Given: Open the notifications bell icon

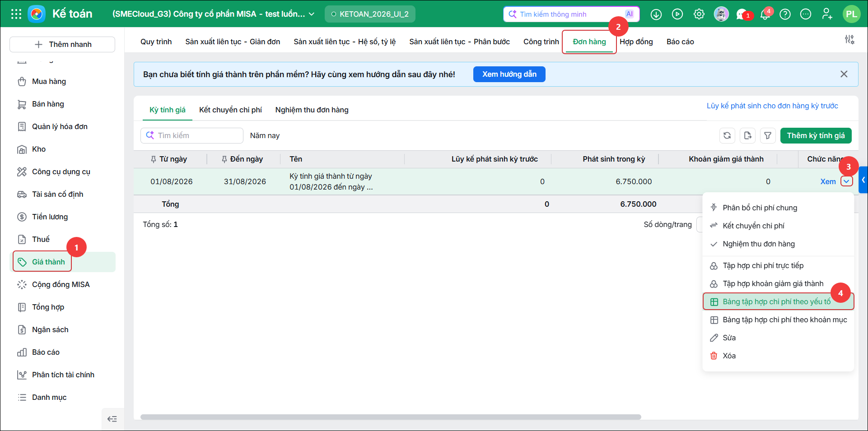Looking at the screenshot, I should [x=765, y=14].
